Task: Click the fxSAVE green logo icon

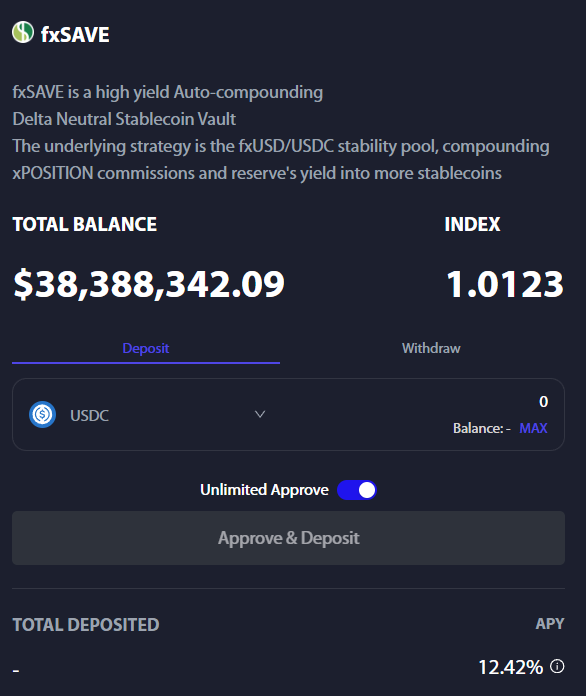Action: (x=23, y=32)
